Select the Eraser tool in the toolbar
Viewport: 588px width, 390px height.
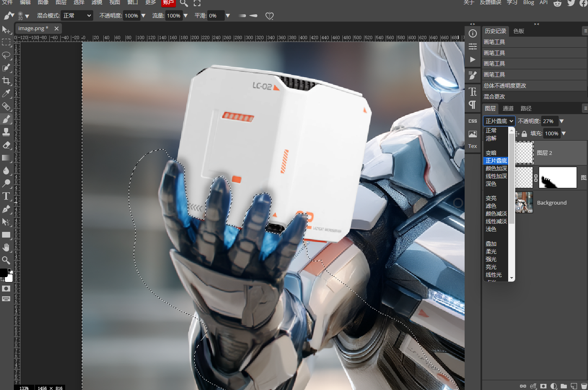(6, 145)
